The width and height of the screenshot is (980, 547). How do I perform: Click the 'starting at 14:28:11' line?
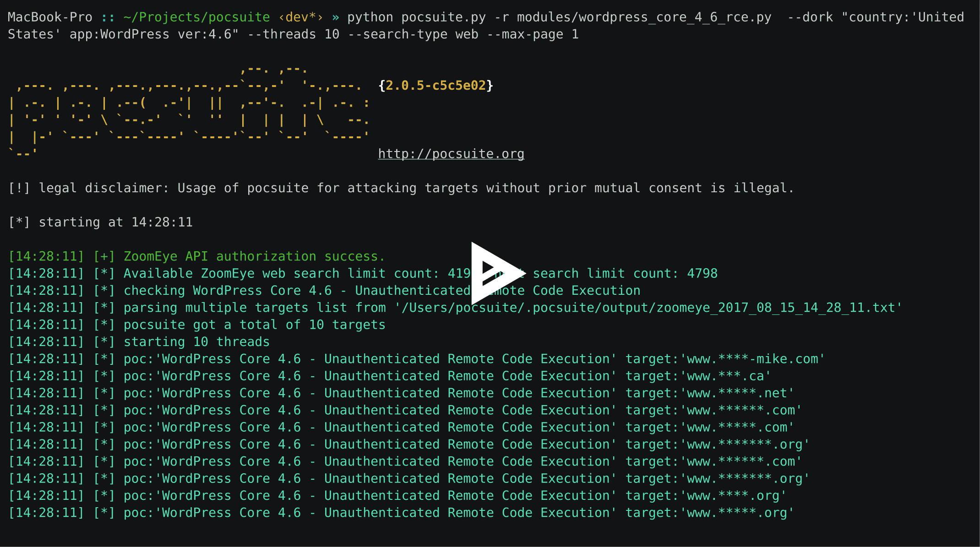coord(100,222)
